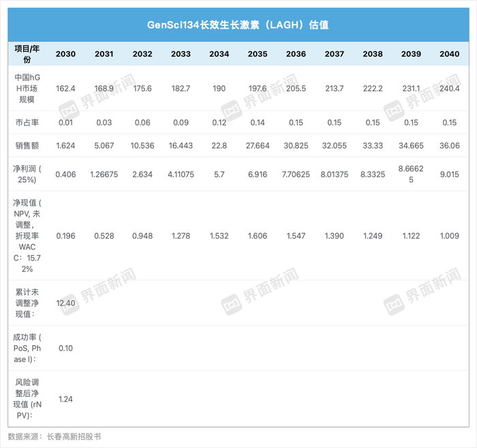The height and width of the screenshot is (448, 477).
Task: Click the 2040 column header
Action: coord(449,54)
